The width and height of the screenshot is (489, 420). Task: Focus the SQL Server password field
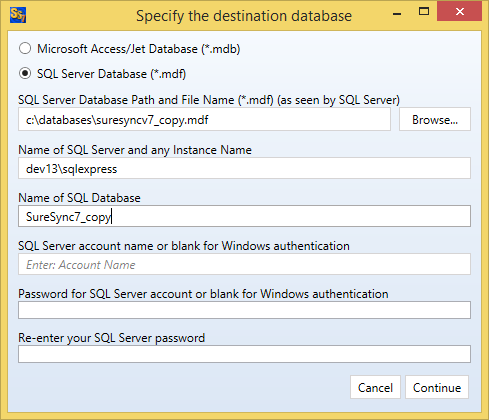coord(244,310)
